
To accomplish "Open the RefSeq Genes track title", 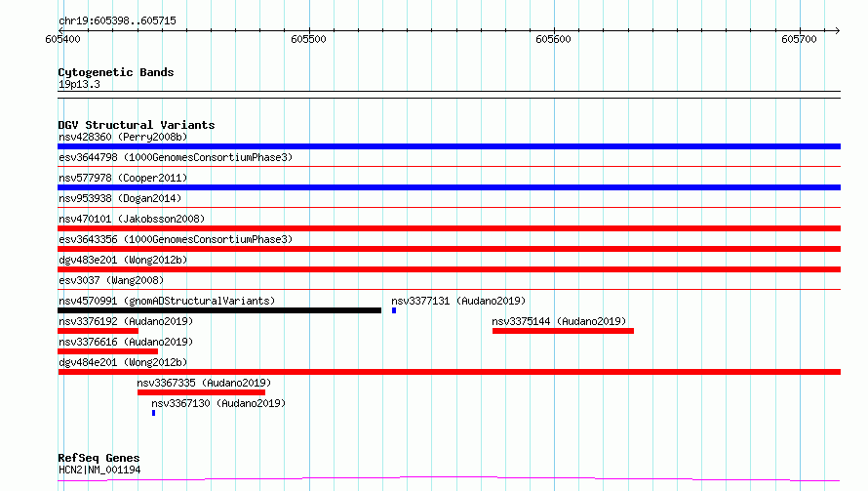I will tap(99, 458).
